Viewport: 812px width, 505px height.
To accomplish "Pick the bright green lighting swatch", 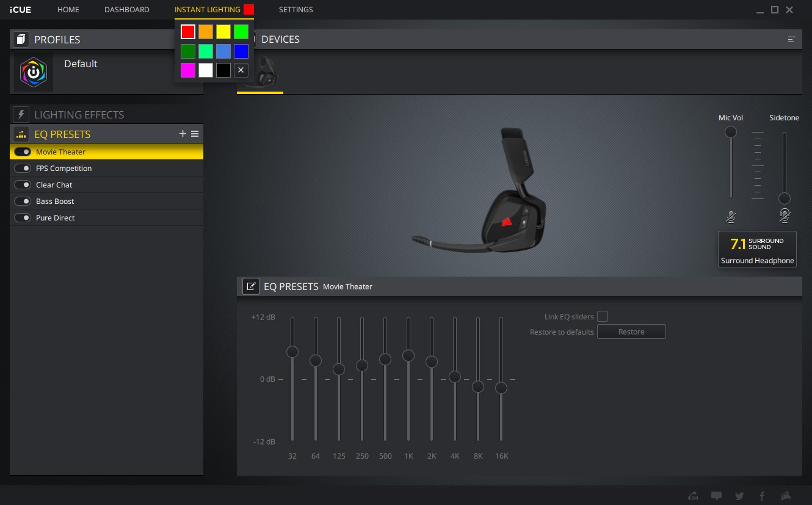I will pos(241,32).
